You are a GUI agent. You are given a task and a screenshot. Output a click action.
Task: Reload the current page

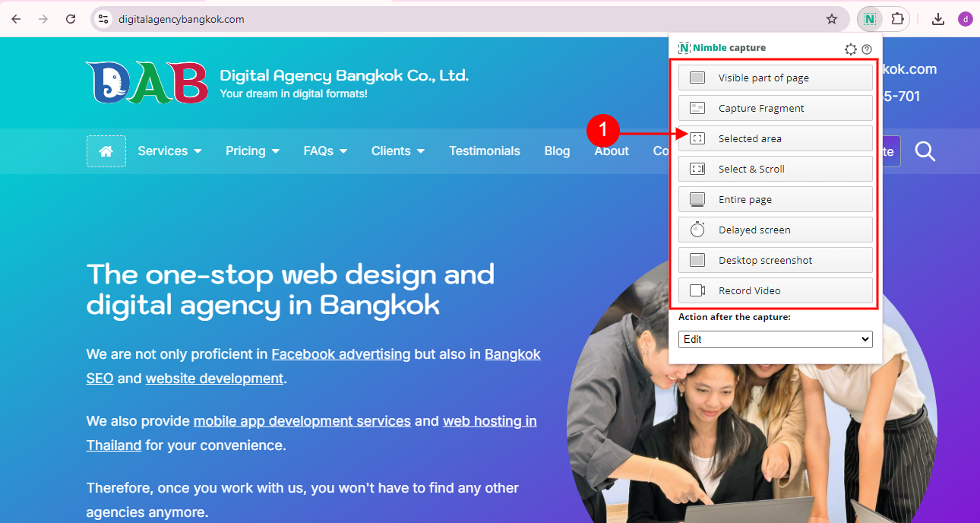click(x=71, y=19)
